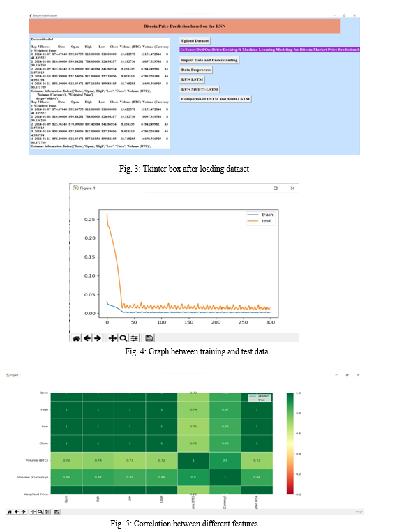Click the heatmap color scale bar
The width and height of the screenshot is (397, 532).
pos(290,443)
